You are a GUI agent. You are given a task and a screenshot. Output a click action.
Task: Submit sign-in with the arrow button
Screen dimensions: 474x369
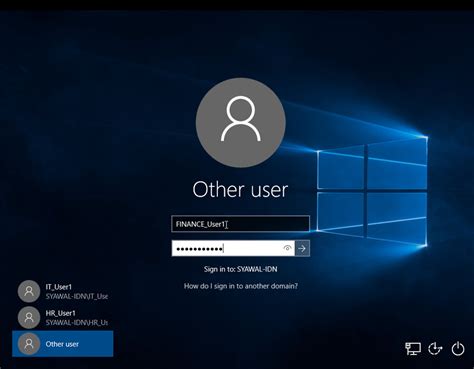pyautogui.click(x=302, y=248)
